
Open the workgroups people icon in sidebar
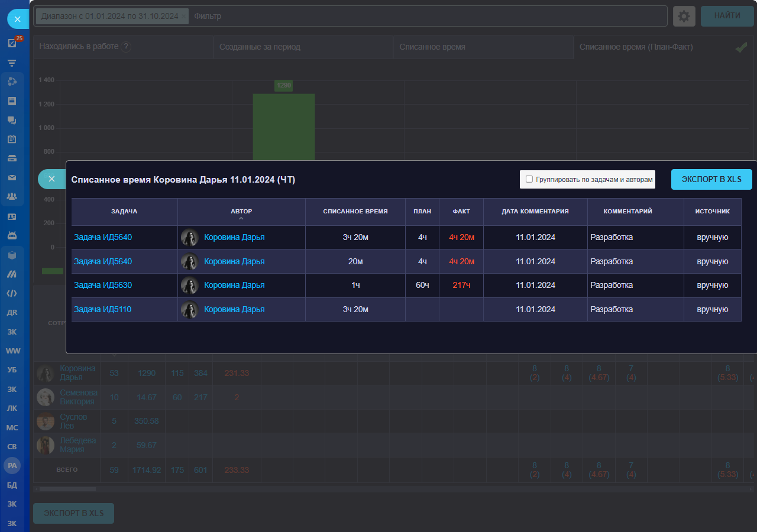pos(12,197)
